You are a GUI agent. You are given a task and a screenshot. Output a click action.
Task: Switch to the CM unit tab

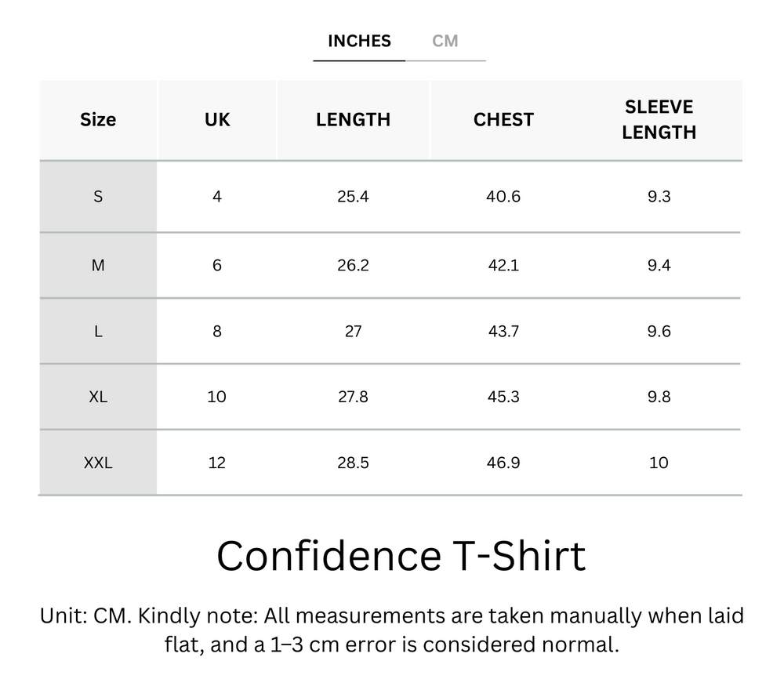tap(447, 41)
